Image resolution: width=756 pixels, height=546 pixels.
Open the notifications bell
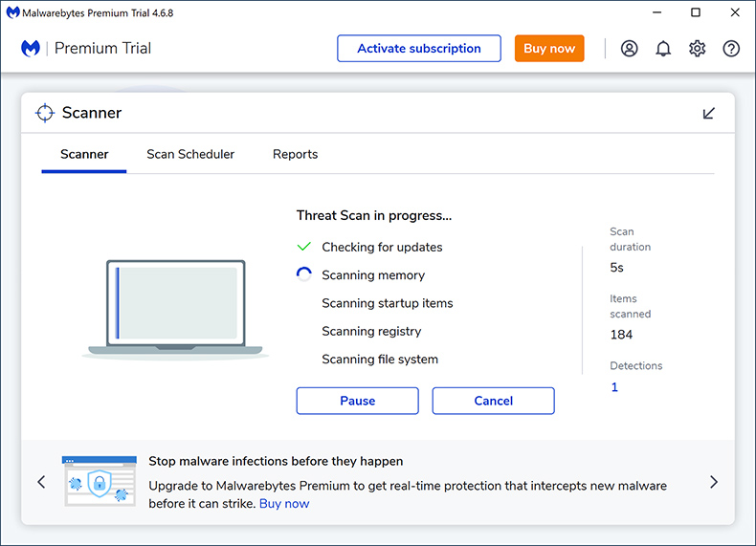(663, 49)
